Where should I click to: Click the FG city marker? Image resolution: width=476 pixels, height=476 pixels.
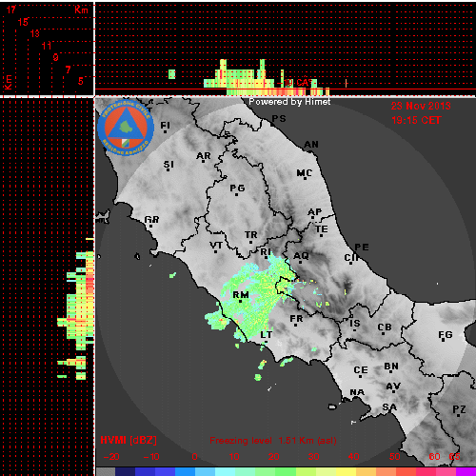(444, 341)
